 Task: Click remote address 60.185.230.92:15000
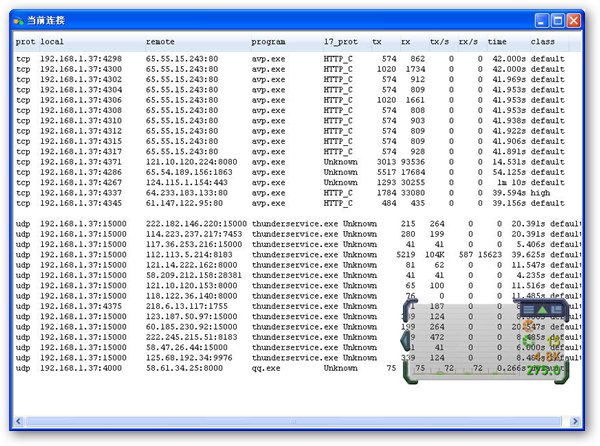191,327
